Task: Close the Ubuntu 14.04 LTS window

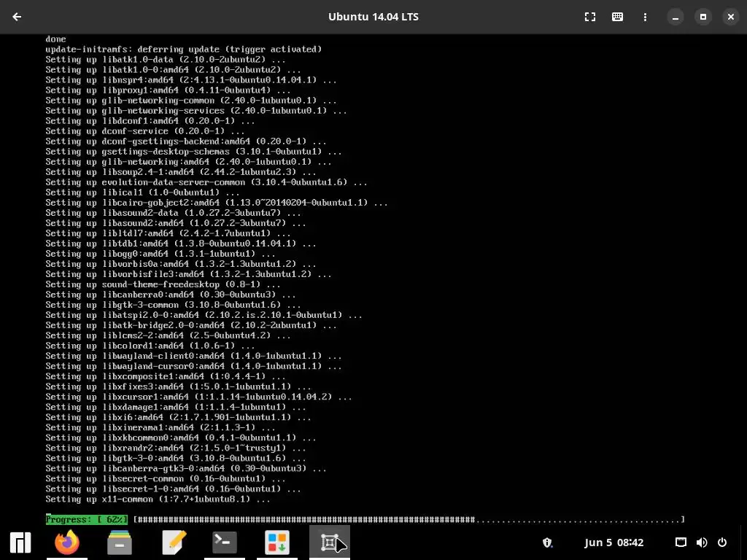Action: pos(731,17)
